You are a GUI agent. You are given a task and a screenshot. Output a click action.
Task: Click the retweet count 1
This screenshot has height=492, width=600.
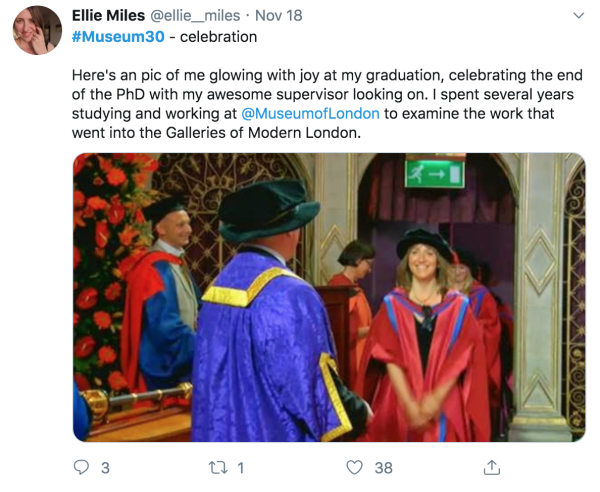241,467
